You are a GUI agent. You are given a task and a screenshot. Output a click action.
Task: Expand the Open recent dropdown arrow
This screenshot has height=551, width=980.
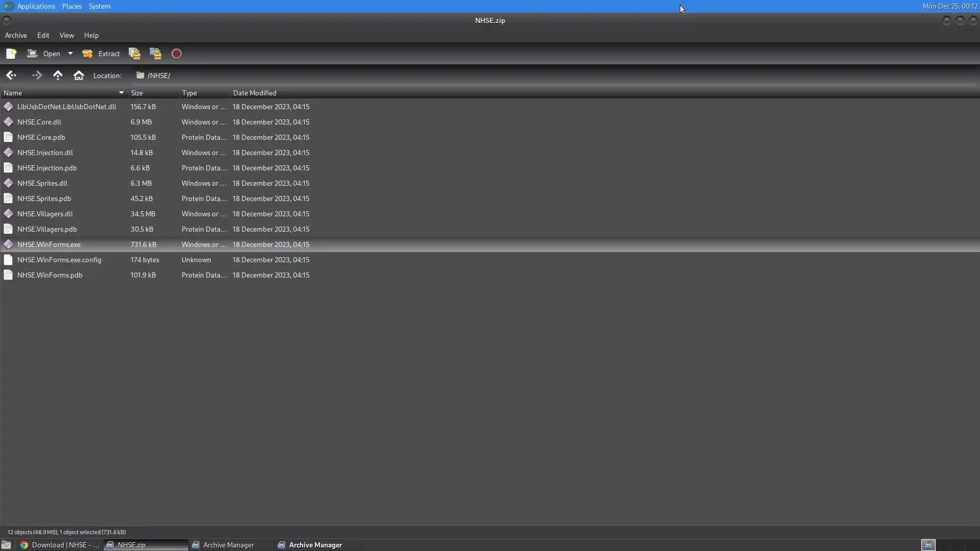pyautogui.click(x=70, y=54)
